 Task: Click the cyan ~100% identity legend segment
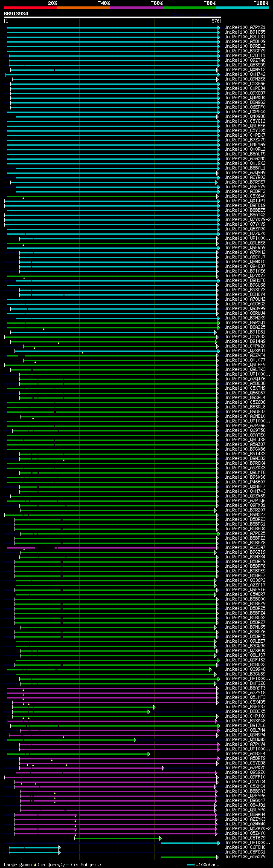click(x=242, y=8)
